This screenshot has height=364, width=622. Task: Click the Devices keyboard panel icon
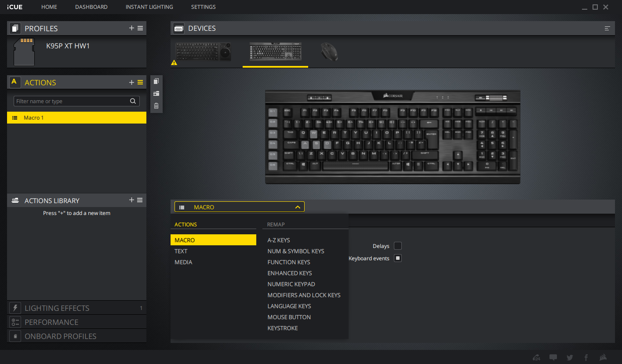(x=178, y=28)
